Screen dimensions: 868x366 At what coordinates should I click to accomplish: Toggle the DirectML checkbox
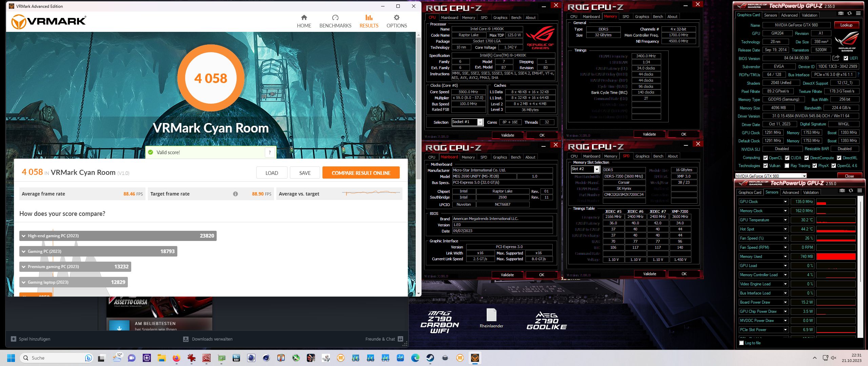839,158
